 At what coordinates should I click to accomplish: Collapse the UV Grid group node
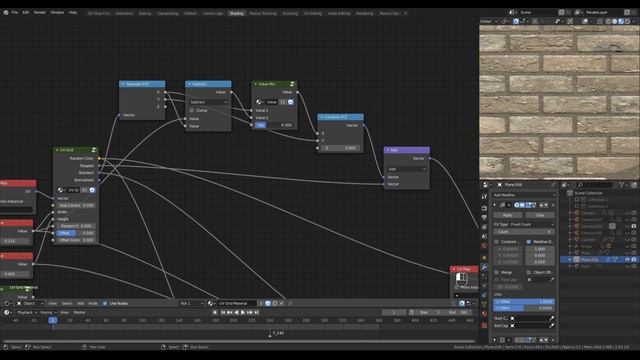(57, 150)
